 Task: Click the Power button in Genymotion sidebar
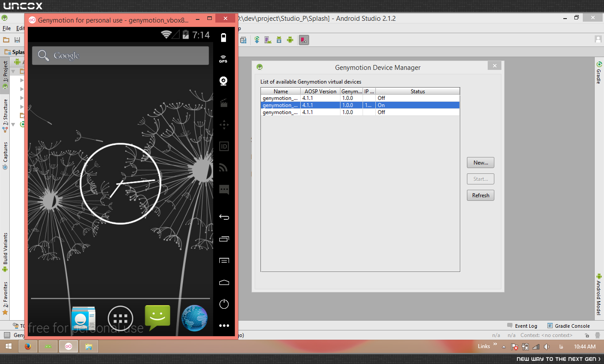(224, 304)
